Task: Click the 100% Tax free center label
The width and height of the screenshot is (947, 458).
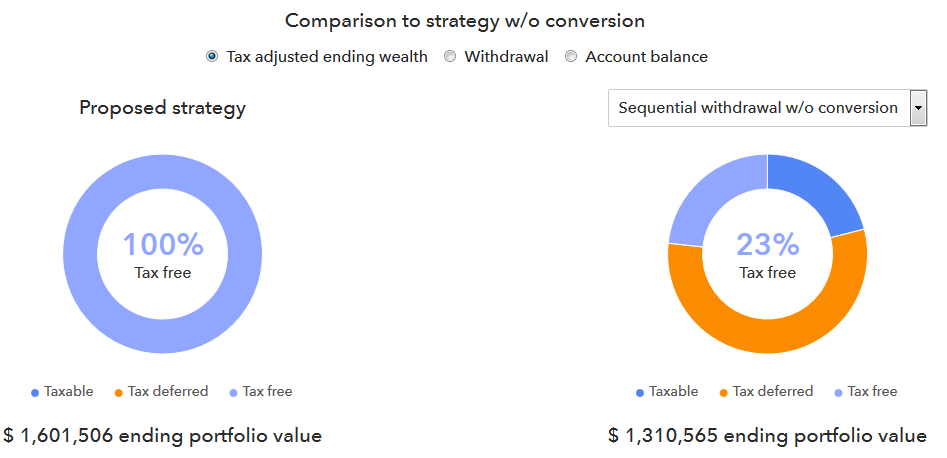Action: 163,254
